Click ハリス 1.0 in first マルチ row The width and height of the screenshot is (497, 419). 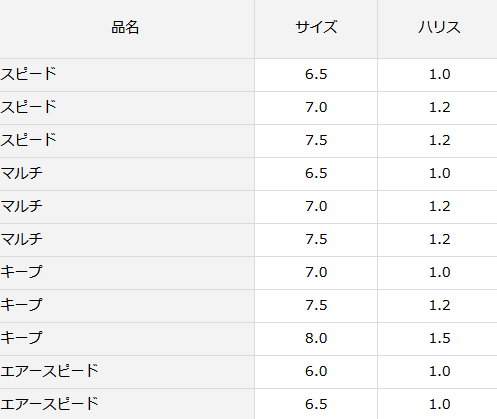tap(437, 174)
